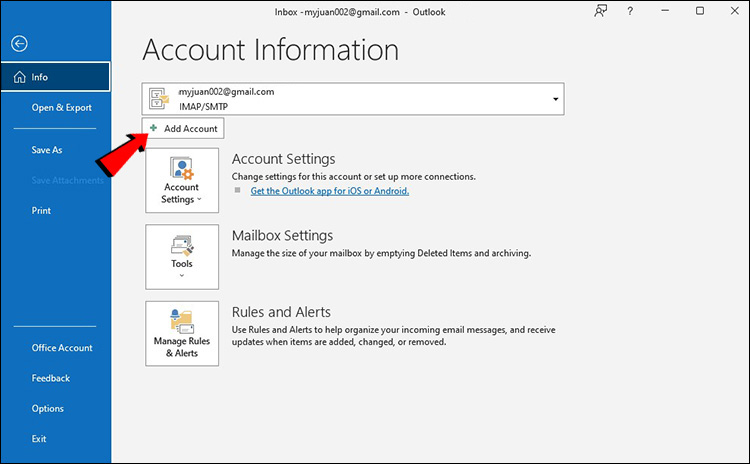Open the Open & Export tab

click(x=61, y=107)
